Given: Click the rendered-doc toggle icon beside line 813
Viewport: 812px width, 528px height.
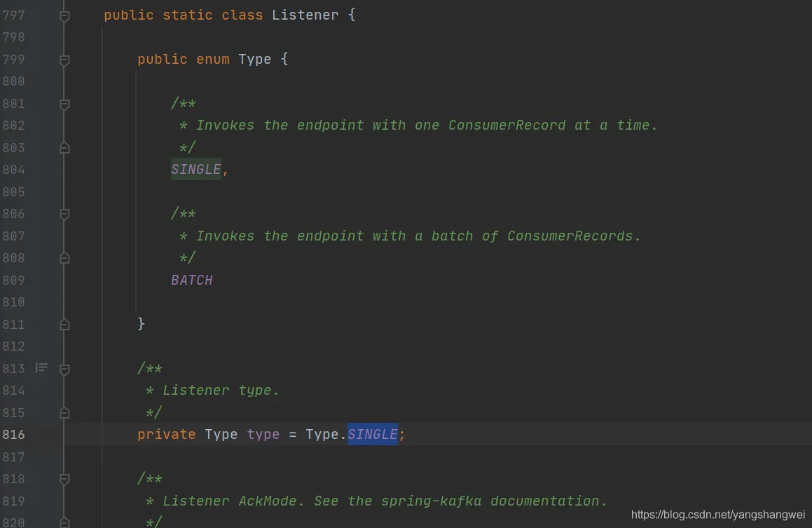Looking at the screenshot, I should [x=41, y=368].
